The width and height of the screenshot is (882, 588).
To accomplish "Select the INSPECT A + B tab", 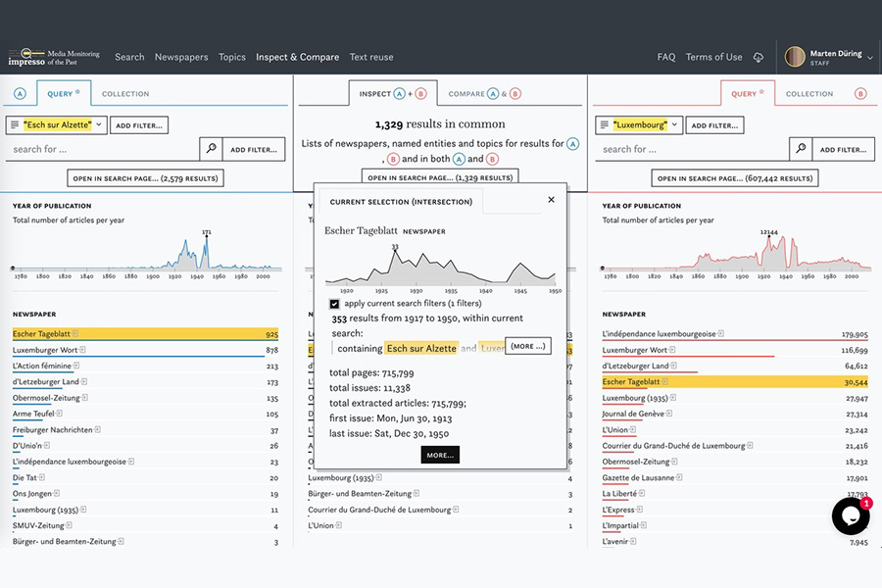I will 393,93.
